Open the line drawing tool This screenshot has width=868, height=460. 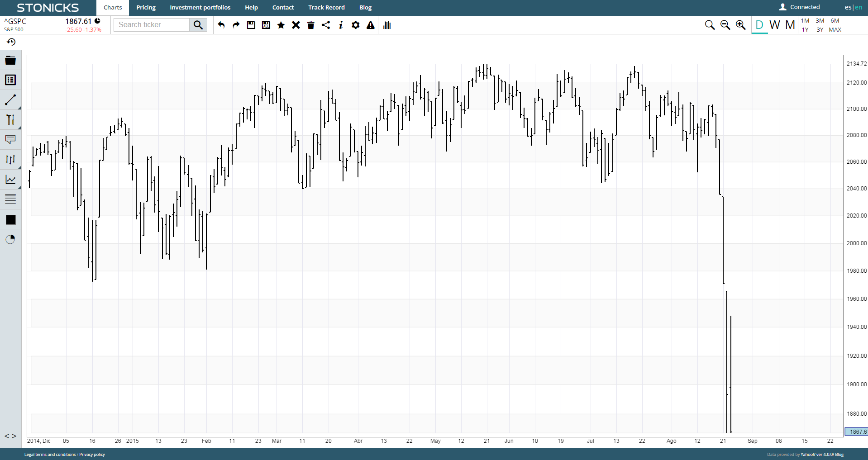[10, 100]
